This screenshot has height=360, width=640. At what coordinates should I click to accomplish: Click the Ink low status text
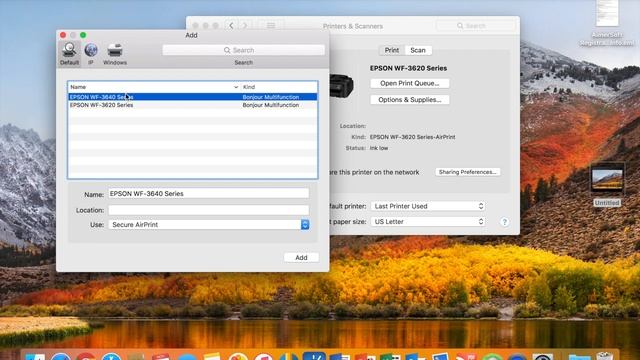(x=379, y=148)
